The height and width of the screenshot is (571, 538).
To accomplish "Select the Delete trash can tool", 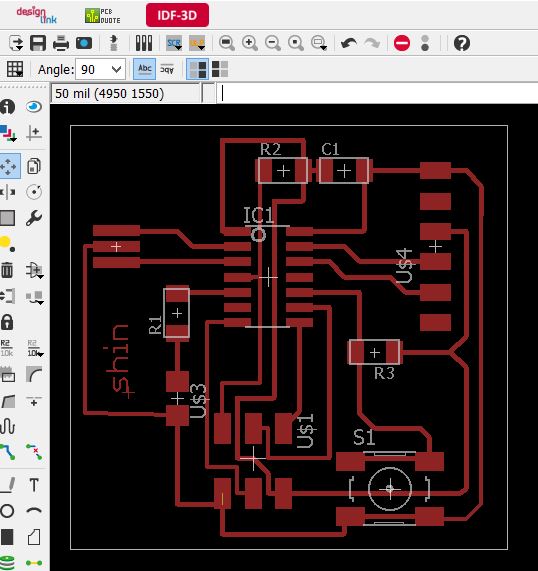I will point(7,270).
